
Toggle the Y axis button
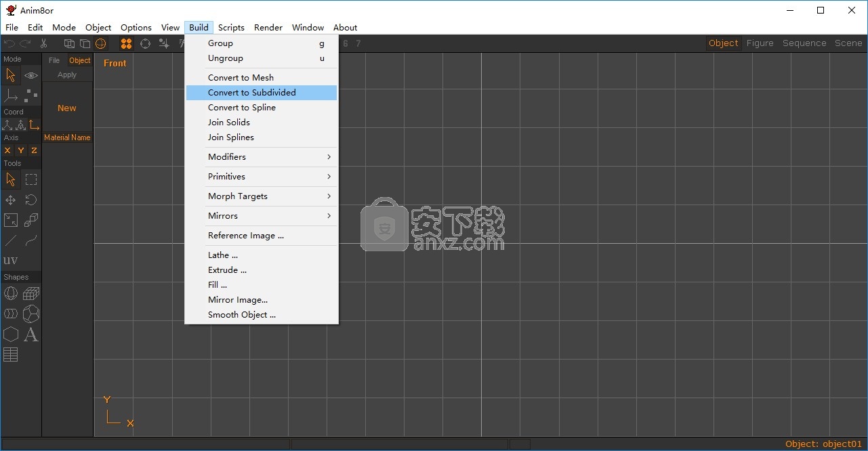(21, 150)
